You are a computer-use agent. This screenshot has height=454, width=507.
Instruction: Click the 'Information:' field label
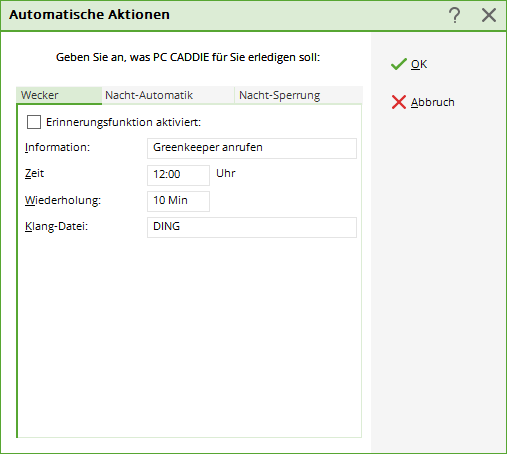[57, 147]
